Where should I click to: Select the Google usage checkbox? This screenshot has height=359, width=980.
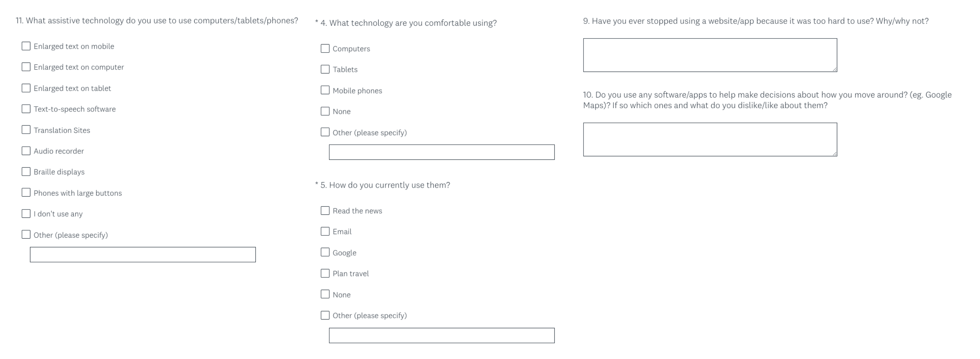[x=325, y=253]
